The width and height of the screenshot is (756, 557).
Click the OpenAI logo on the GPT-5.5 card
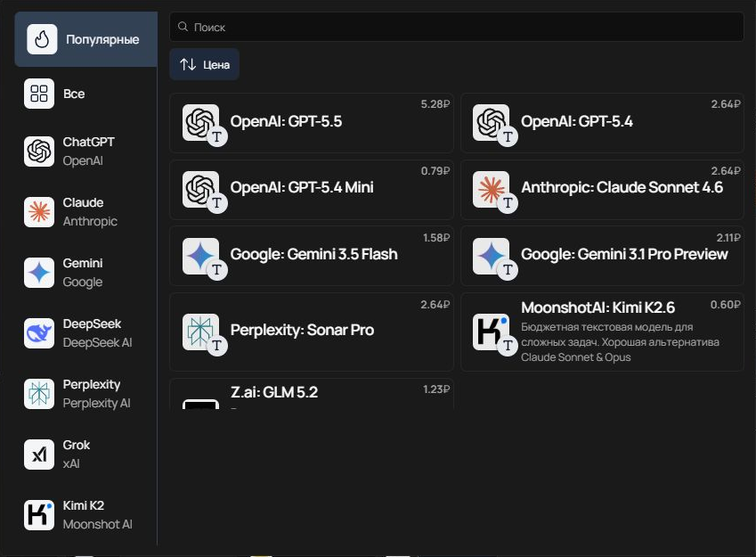click(200, 123)
